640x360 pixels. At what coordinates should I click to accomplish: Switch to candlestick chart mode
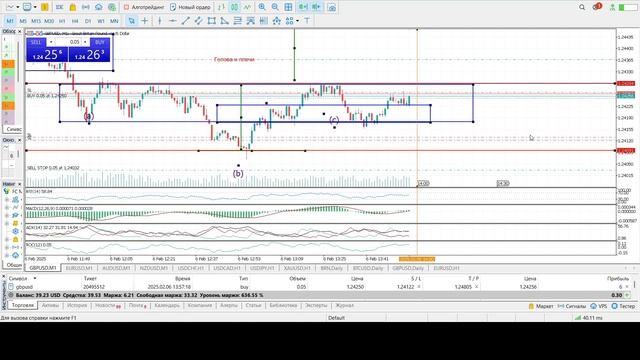(235, 7)
